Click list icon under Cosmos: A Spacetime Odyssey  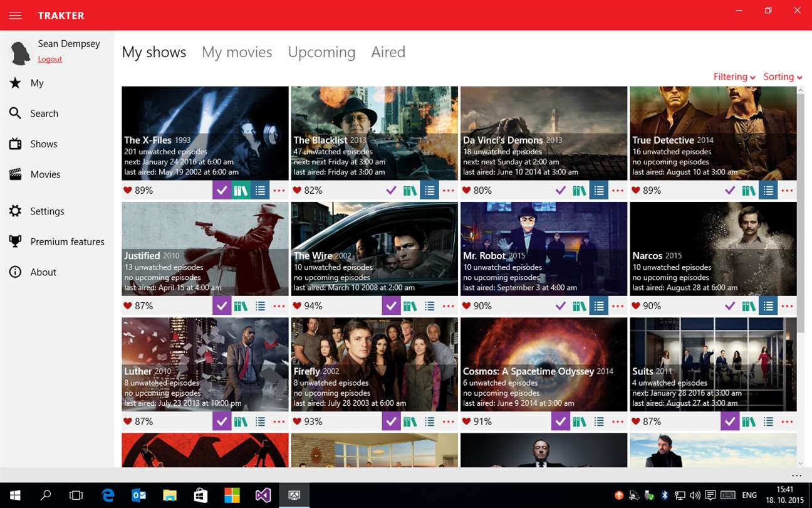click(599, 421)
